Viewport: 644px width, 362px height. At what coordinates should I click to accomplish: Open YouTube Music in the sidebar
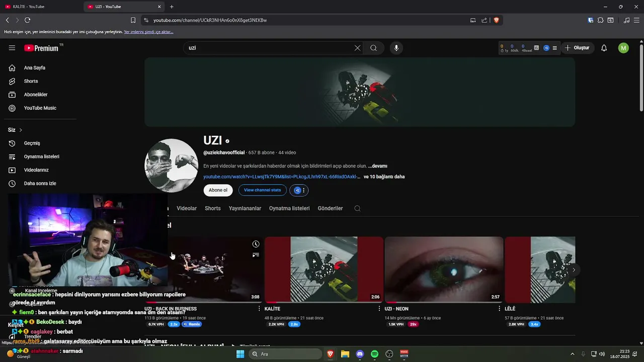click(x=40, y=108)
